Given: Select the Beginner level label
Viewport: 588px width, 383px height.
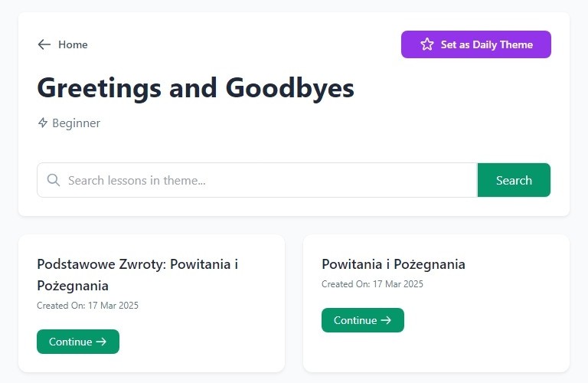Looking at the screenshot, I should [76, 123].
